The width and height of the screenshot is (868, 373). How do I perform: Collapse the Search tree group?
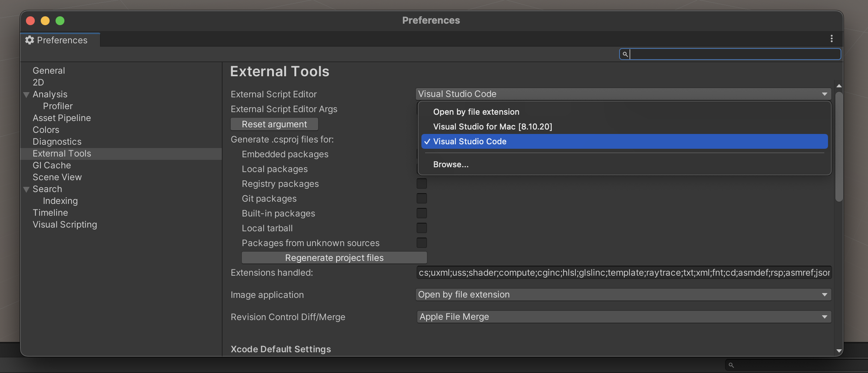pos(26,189)
